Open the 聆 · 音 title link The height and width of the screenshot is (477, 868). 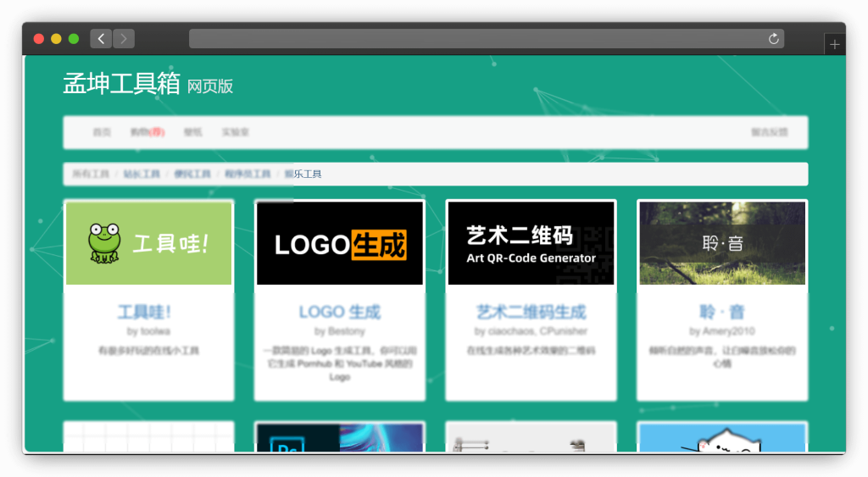click(722, 312)
